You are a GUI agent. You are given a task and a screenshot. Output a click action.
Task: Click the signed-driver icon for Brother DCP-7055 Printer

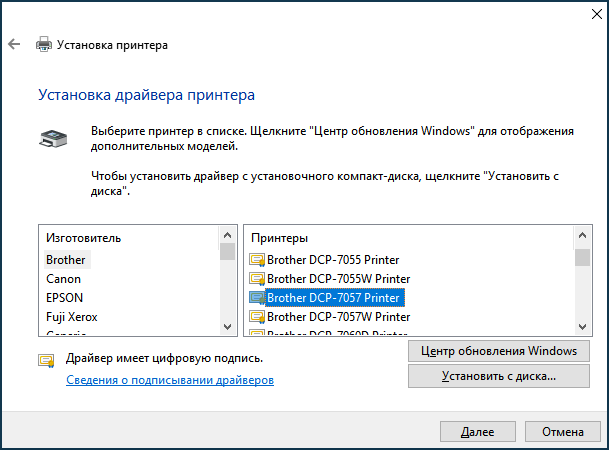[257, 260]
